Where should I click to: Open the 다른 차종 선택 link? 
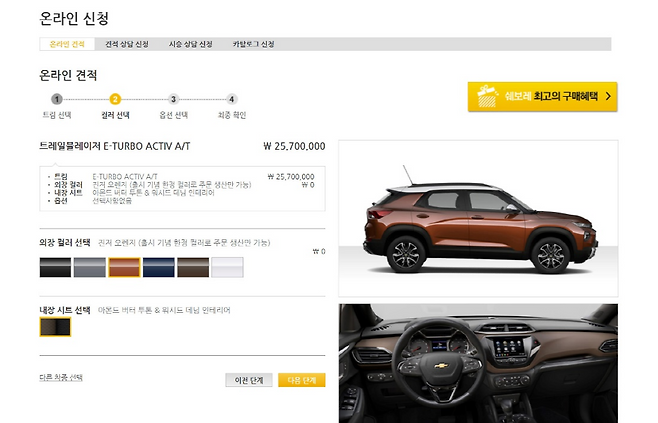coord(60,377)
